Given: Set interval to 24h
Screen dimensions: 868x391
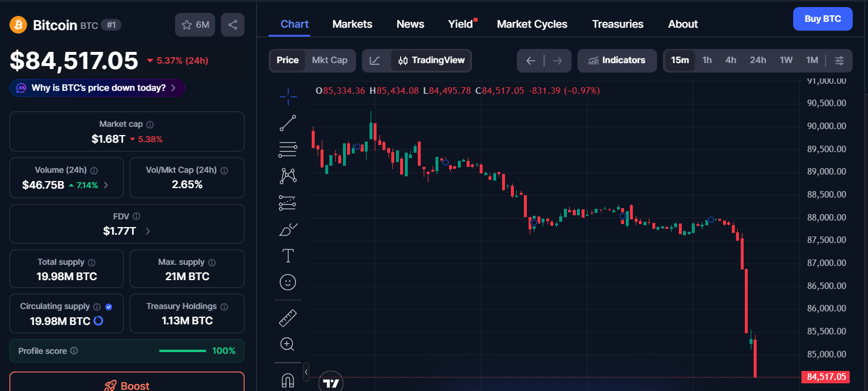Looking at the screenshot, I should tap(758, 60).
